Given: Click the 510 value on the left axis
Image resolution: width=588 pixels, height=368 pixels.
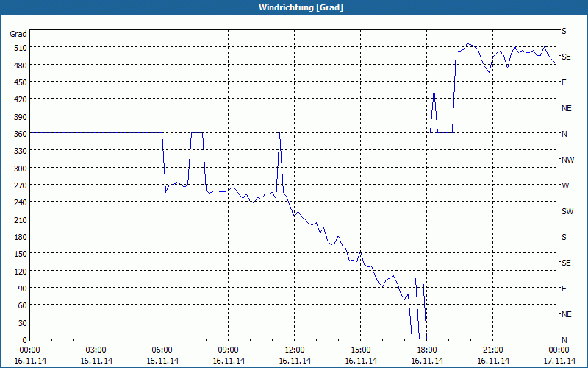Looking at the screenshot, I should click(x=21, y=48).
